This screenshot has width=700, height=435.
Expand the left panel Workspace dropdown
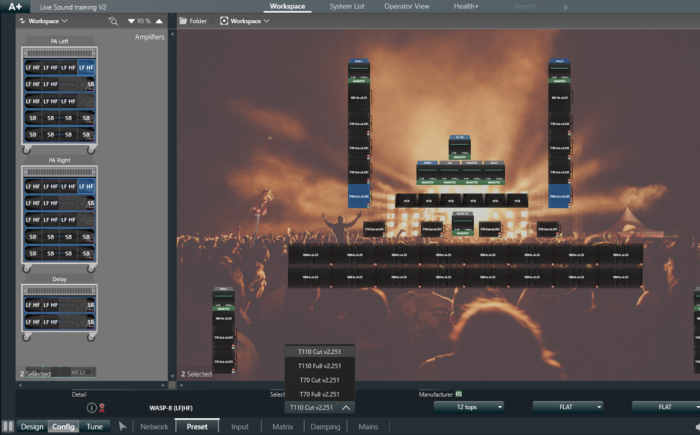click(45, 20)
